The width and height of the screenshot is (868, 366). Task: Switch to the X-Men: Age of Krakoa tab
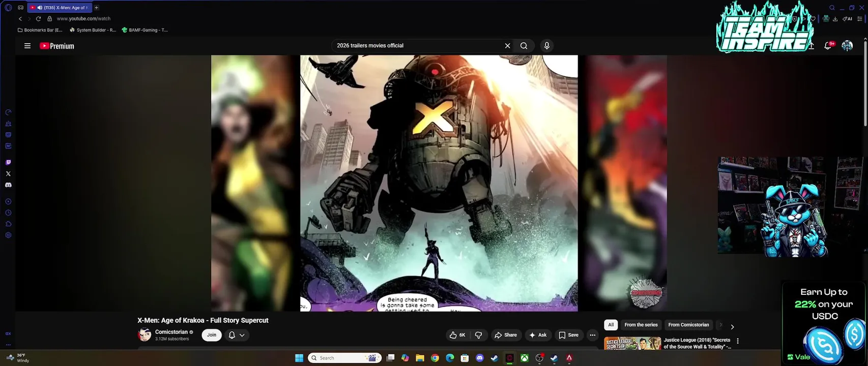pyautogui.click(x=60, y=8)
